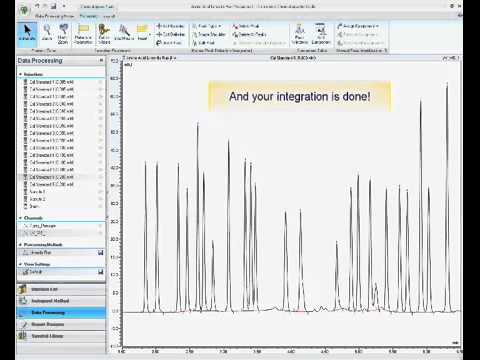Collapse the View Settings section

pyautogui.click(x=20, y=264)
